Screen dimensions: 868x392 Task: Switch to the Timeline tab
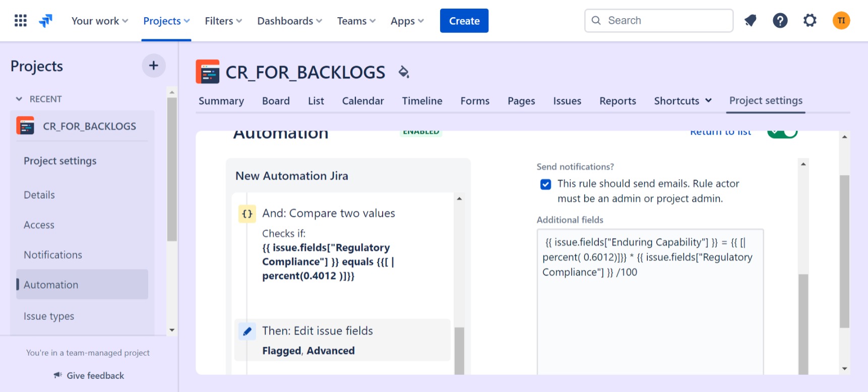click(x=422, y=101)
